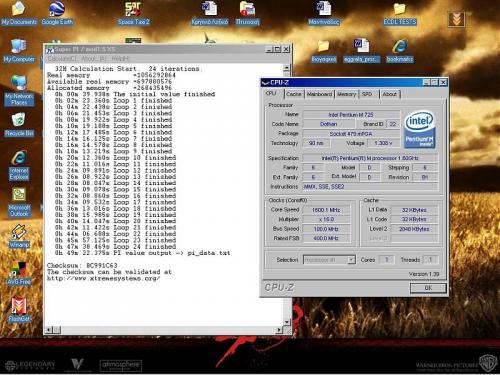
Task: Click the Multiplier value 'x 16.0'
Action: (326, 219)
